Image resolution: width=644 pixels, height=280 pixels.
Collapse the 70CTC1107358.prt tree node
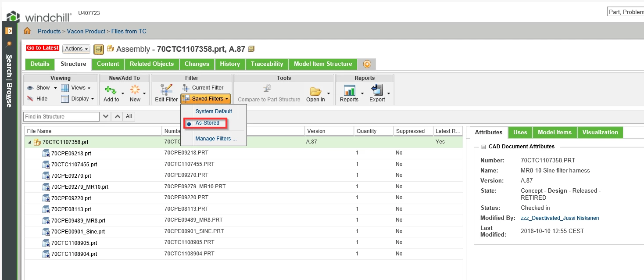pyautogui.click(x=30, y=142)
